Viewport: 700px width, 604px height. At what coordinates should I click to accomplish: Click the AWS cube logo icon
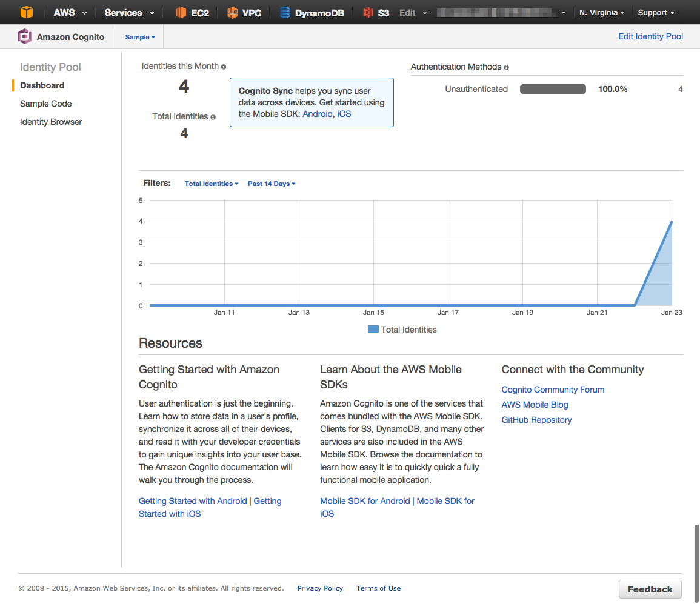[x=25, y=12]
